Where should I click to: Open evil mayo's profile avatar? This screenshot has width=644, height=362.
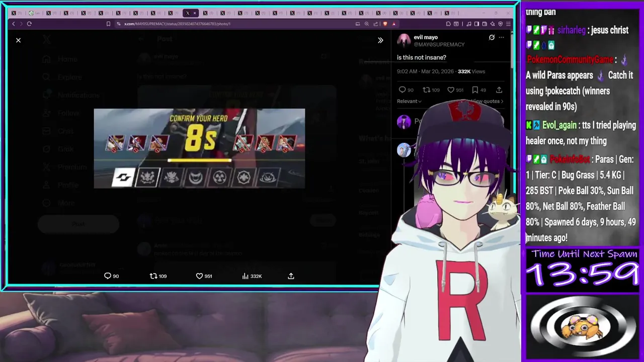tap(404, 41)
